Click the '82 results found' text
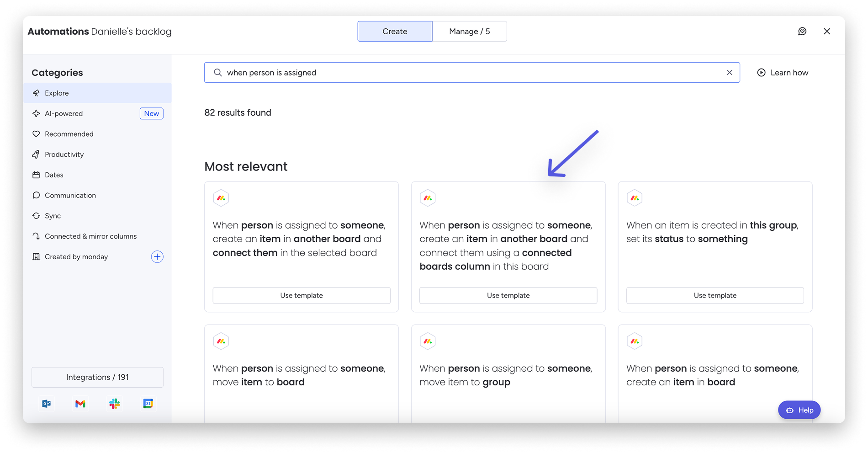Image resolution: width=868 pixels, height=453 pixels. pos(238,112)
